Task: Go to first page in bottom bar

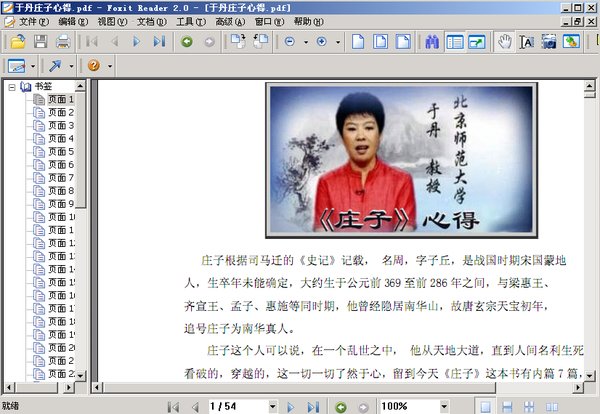Action: tap(173, 407)
